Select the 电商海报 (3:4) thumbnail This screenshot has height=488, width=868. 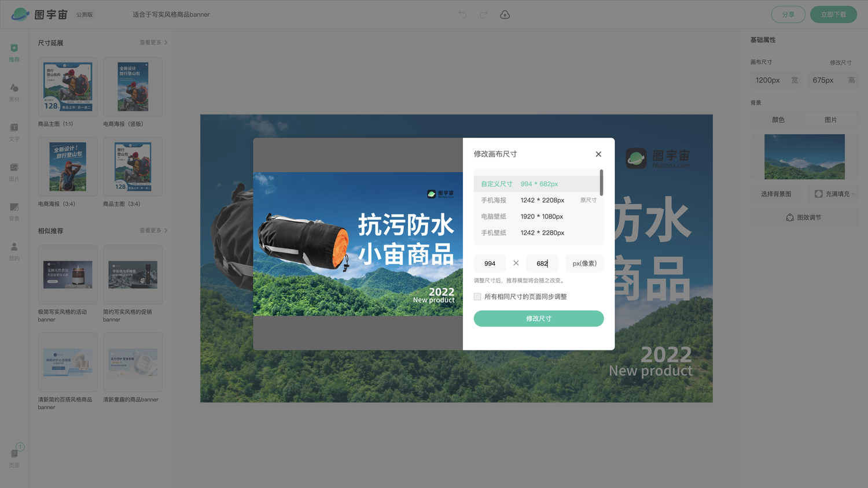click(x=68, y=167)
